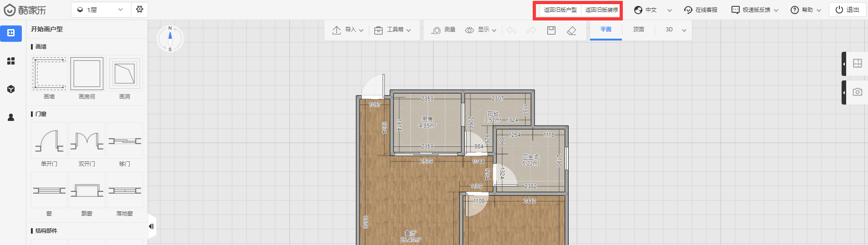Activate the 测量 measure tool

point(443,30)
